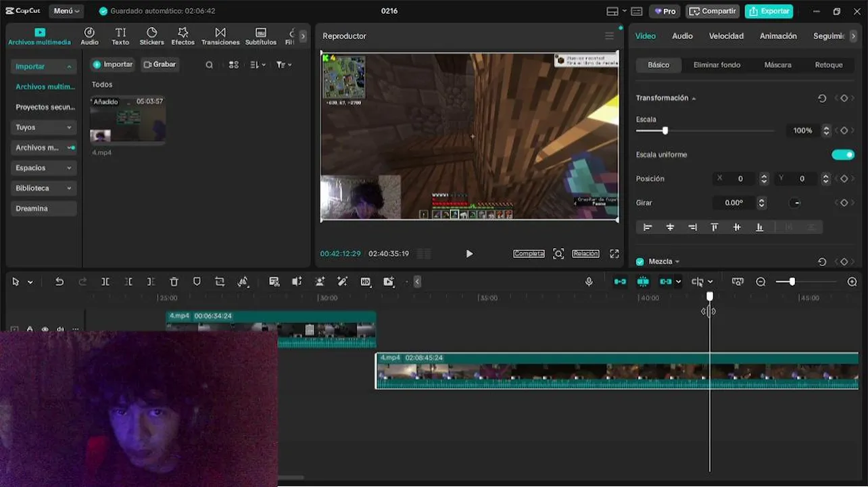Toggle the Escala uniforme switch
This screenshot has height=487, width=868.
point(843,155)
